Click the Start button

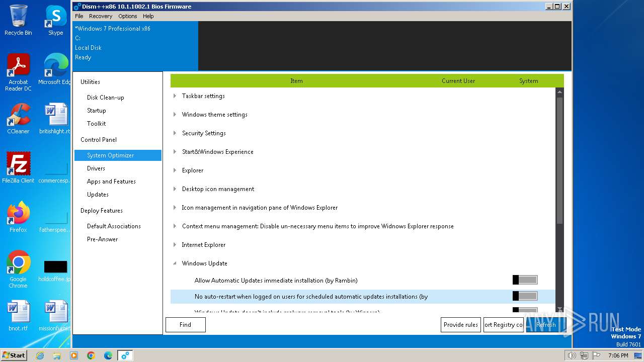(14, 355)
